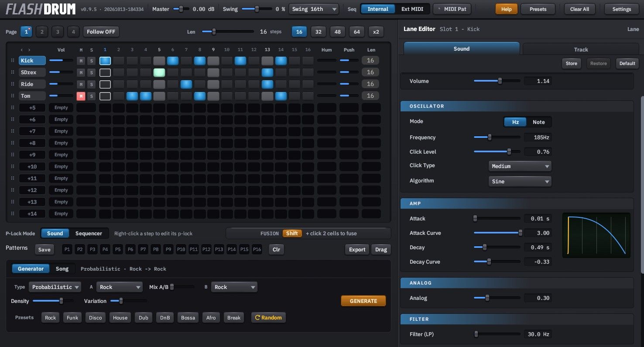
Task: Toggle Kick step 6 in the grid
Action: (173, 61)
